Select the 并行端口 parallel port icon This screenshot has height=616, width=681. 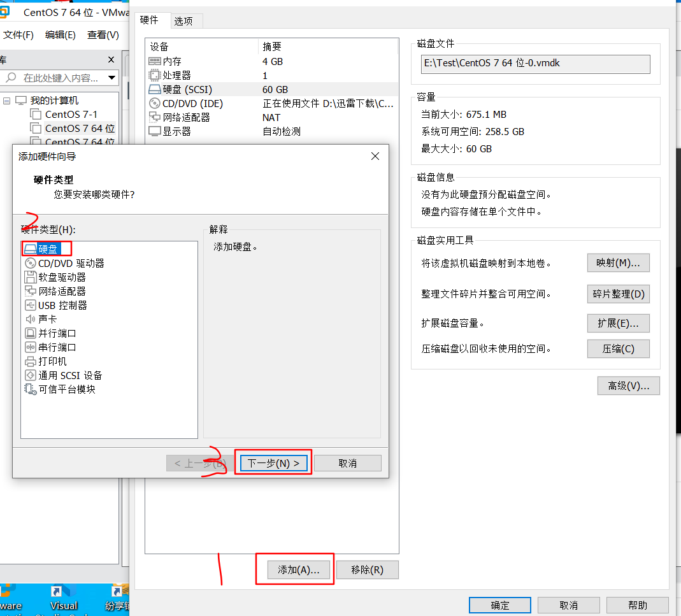[31, 333]
